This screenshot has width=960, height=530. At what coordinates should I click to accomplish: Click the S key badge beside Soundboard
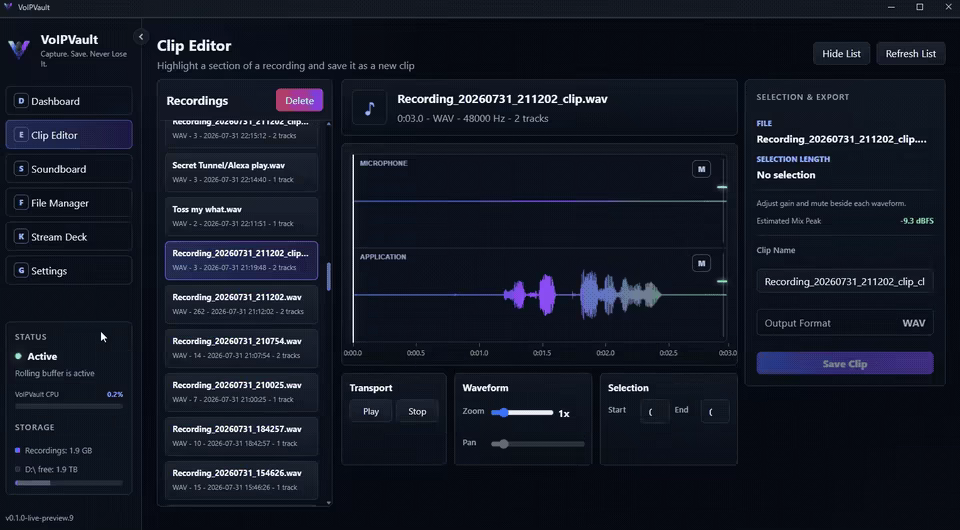21,169
